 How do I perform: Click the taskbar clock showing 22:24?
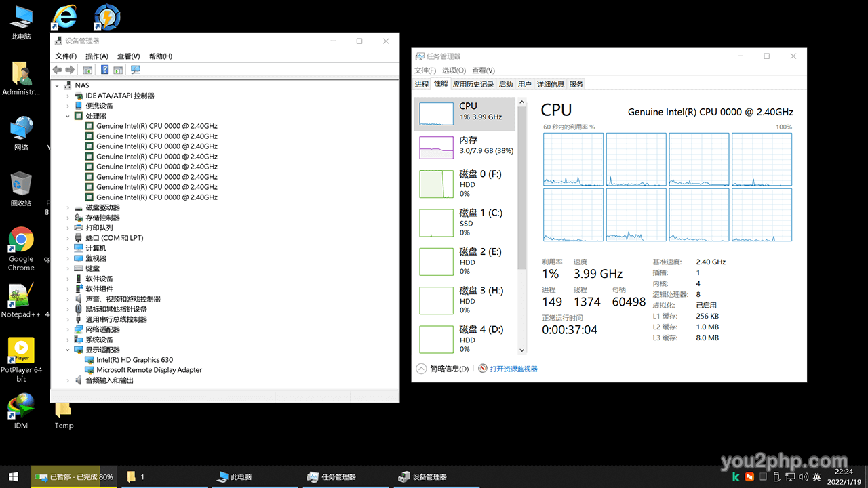844,476
